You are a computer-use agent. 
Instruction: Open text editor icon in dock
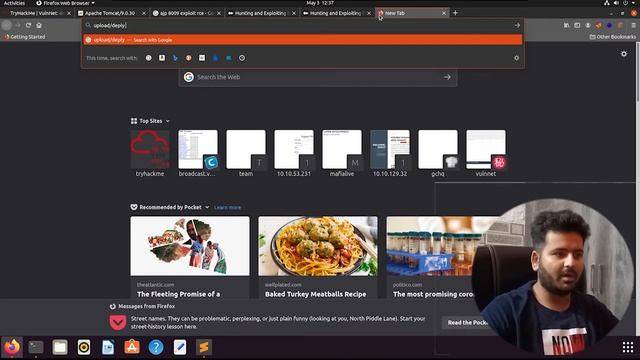point(180,347)
